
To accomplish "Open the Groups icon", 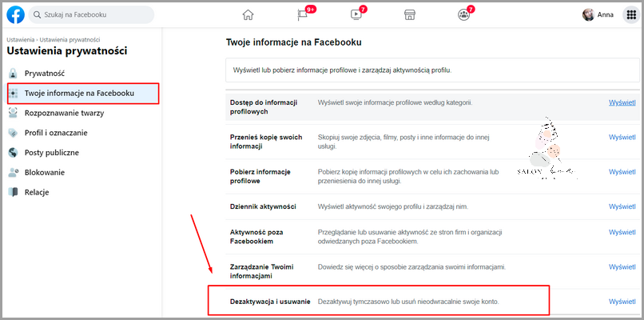I will [463, 15].
